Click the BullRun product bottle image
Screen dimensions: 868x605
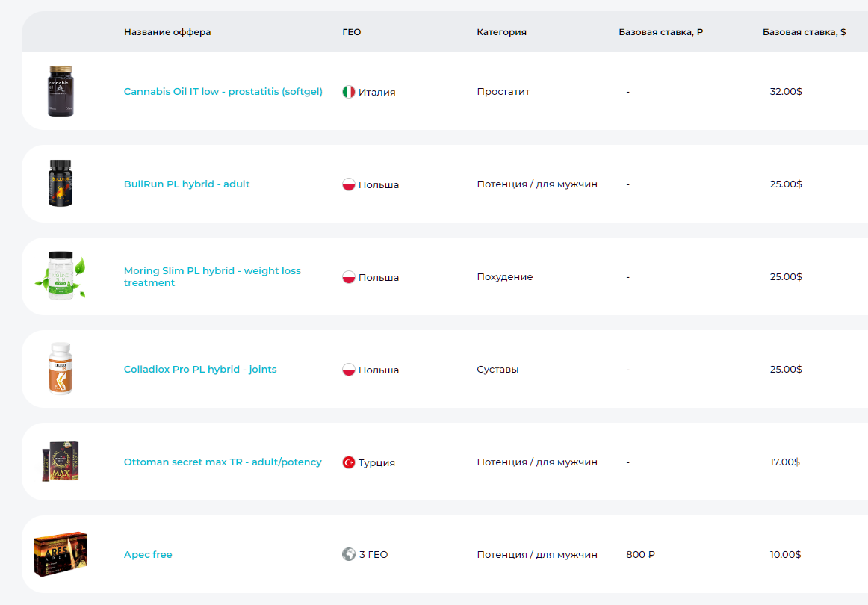tap(61, 184)
